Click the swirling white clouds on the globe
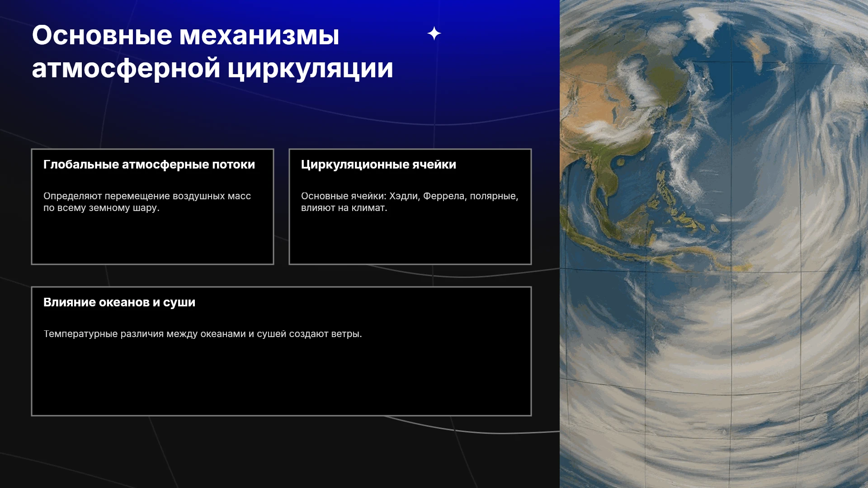Viewport: 868px width, 488px height. tap(732, 361)
